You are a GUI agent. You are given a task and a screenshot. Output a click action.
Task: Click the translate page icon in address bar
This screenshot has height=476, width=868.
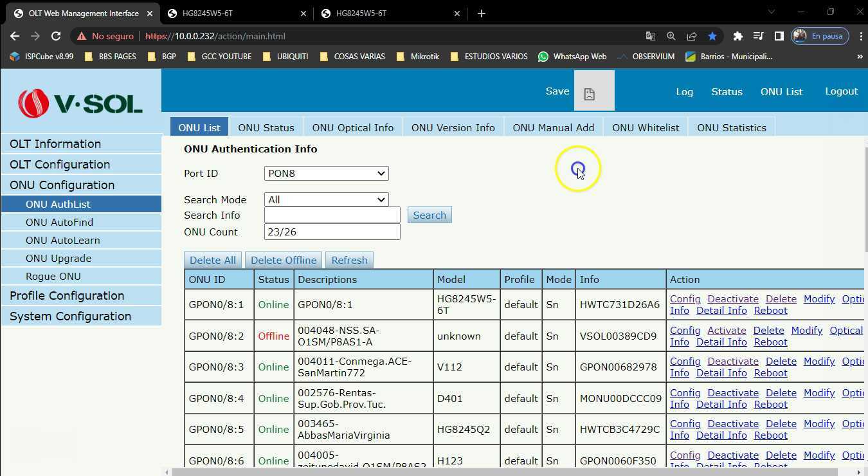pos(651,36)
